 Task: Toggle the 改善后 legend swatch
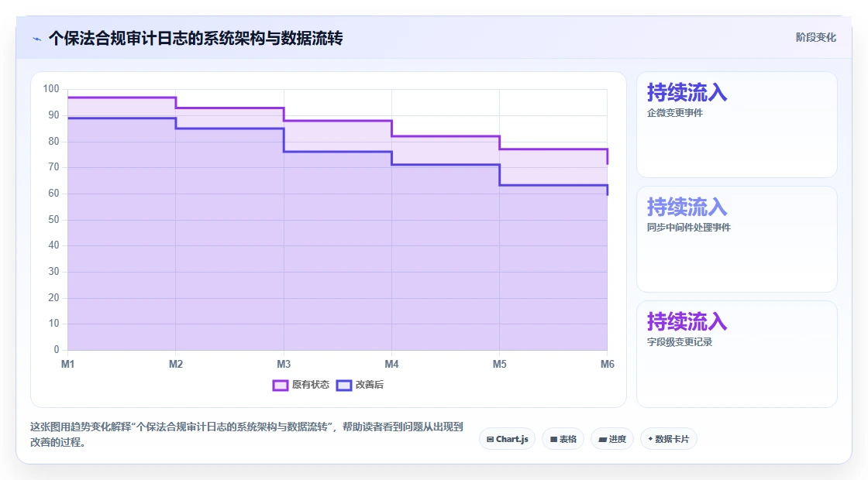[344, 385]
